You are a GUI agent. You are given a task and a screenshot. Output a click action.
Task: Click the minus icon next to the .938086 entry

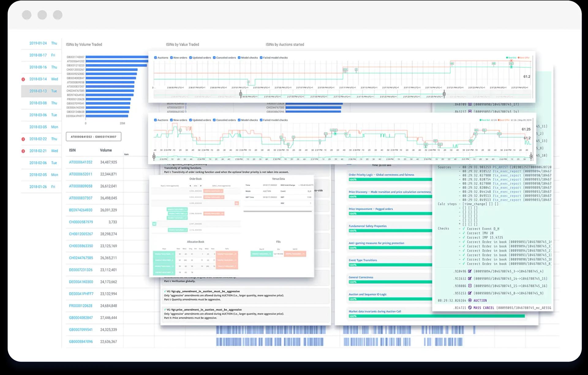point(469,286)
